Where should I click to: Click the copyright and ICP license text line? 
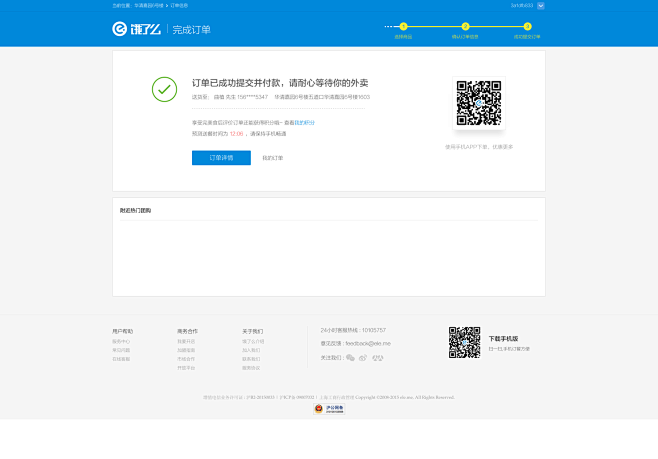coord(329,397)
